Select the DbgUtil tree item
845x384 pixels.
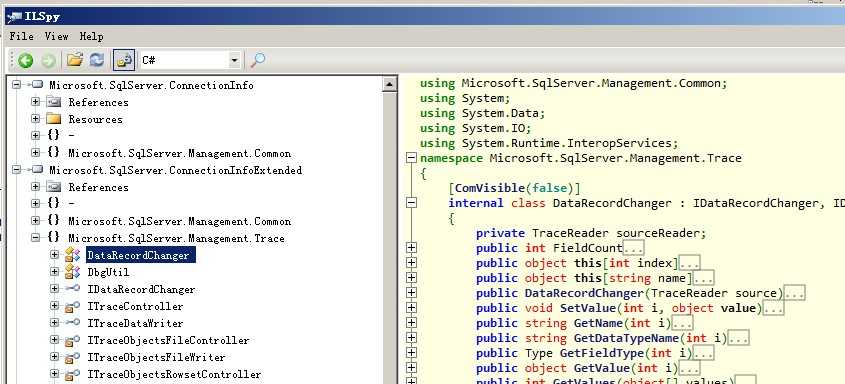tap(108, 273)
